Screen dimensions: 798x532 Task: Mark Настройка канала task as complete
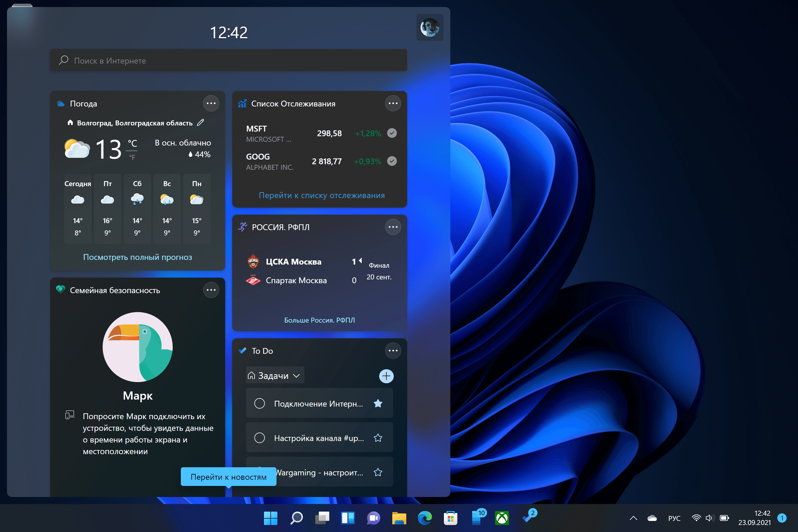click(x=260, y=438)
